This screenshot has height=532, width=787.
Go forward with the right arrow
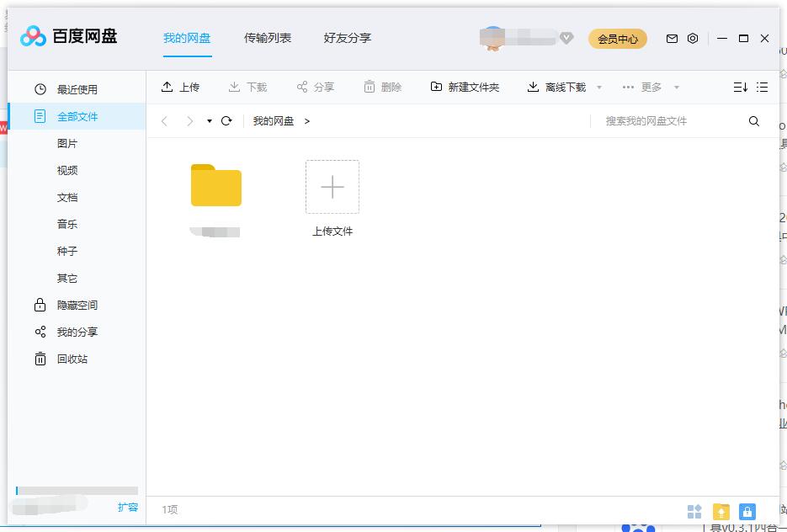(x=189, y=121)
